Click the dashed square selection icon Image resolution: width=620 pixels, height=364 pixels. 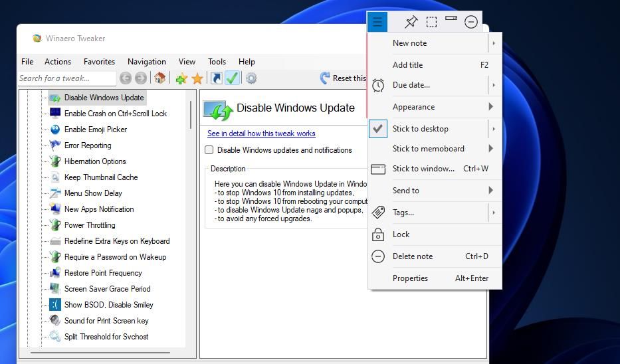click(431, 22)
